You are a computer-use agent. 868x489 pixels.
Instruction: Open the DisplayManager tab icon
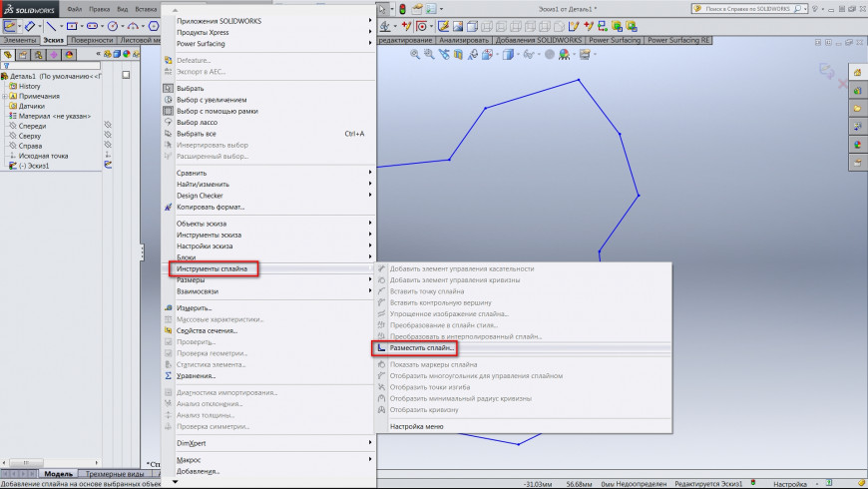69,54
